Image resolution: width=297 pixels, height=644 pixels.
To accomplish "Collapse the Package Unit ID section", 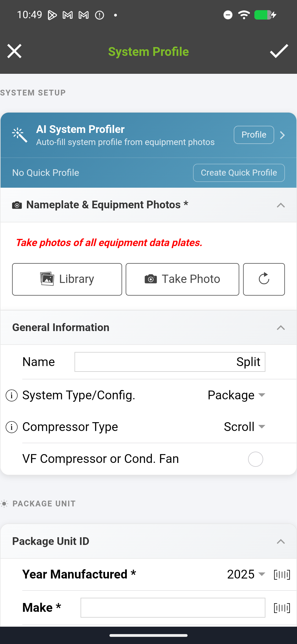I will click(280, 541).
